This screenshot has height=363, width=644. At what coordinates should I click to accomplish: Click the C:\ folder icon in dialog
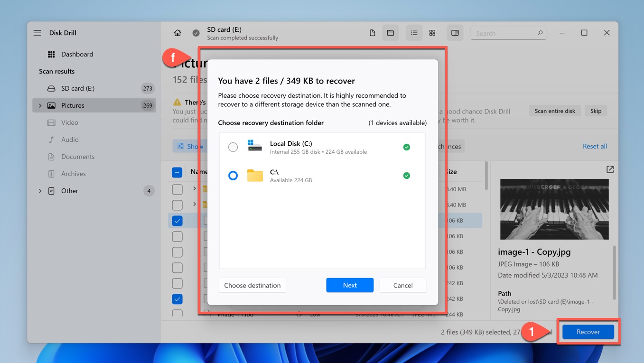255,175
